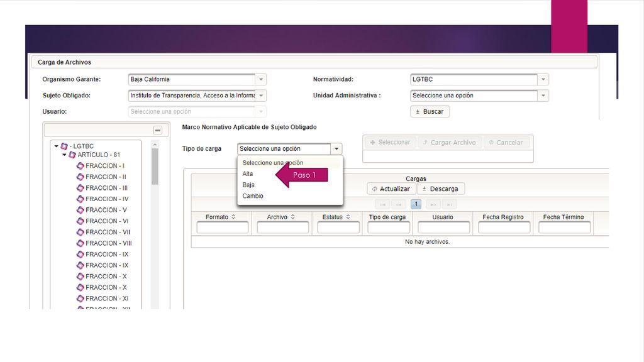This screenshot has width=644, height=362.
Task: Select FRACCION - VIII in the tree
Action: pyautogui.click(x=109, y=243)
